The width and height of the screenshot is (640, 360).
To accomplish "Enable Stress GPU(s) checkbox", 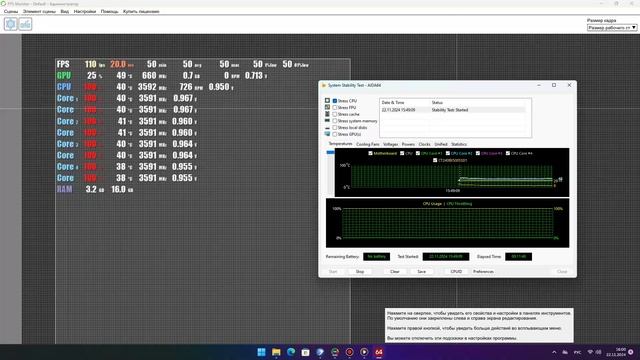I will pyautogui.click(x=335, y=134).
